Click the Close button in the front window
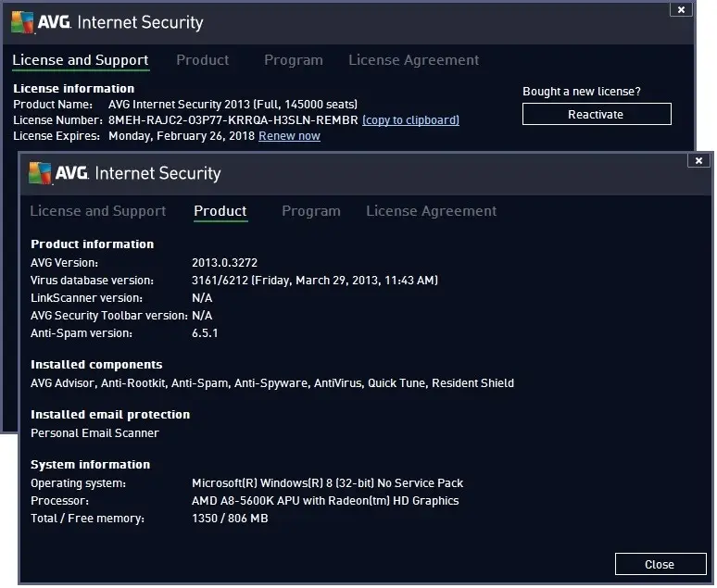The image size is (717, 588). [x=660, y=564]
